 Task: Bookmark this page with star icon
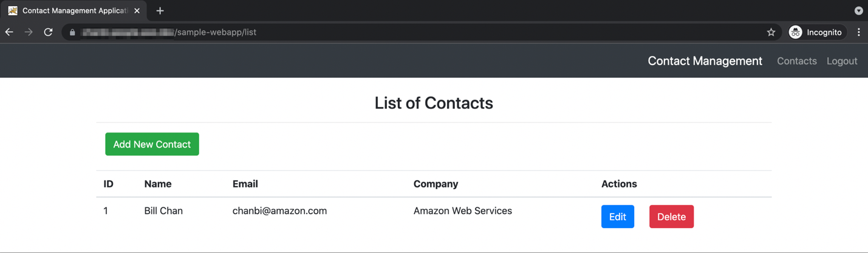coord(771,32)
